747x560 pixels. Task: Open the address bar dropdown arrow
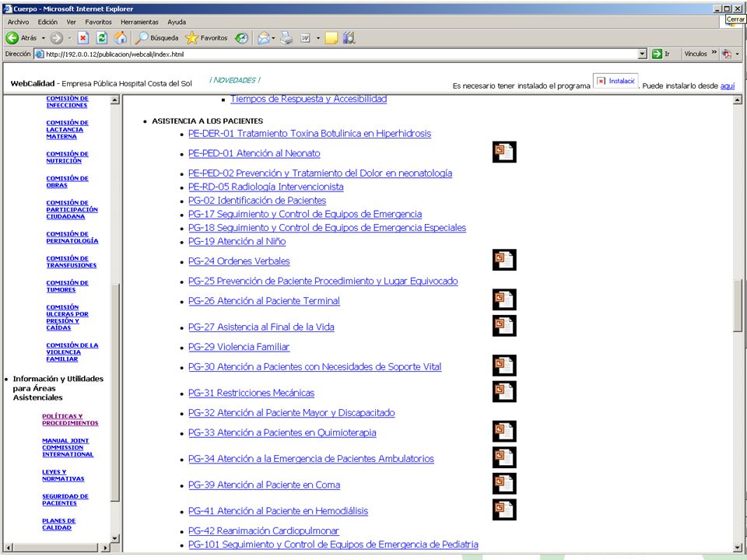[x=643, y=54]
